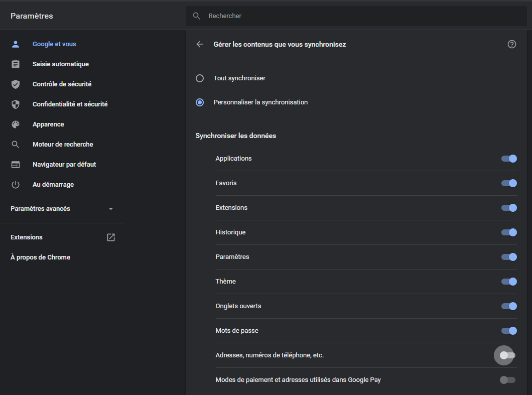
Task: Select the Tout synchroniser radio button
Action: click(200, 78)
